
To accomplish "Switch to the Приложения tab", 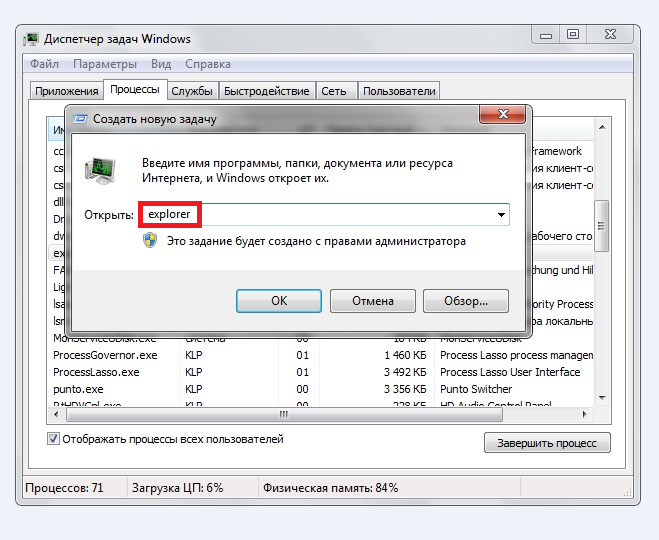I will 66,91.
